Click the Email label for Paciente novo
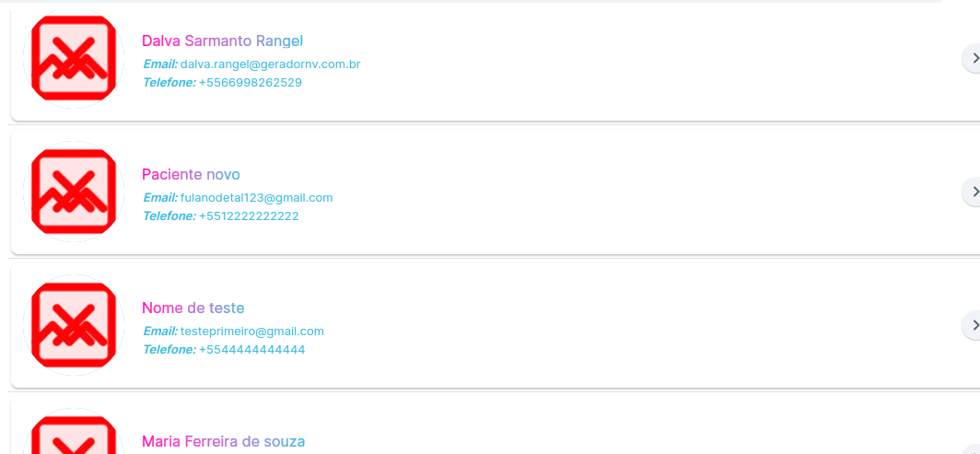 pos(160,198)
